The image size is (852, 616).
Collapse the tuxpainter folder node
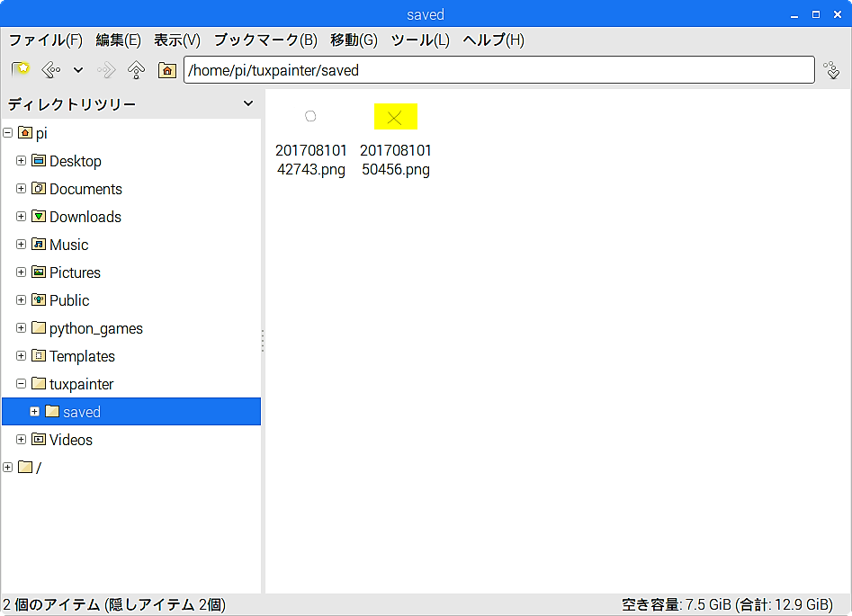tap(21, 383)
